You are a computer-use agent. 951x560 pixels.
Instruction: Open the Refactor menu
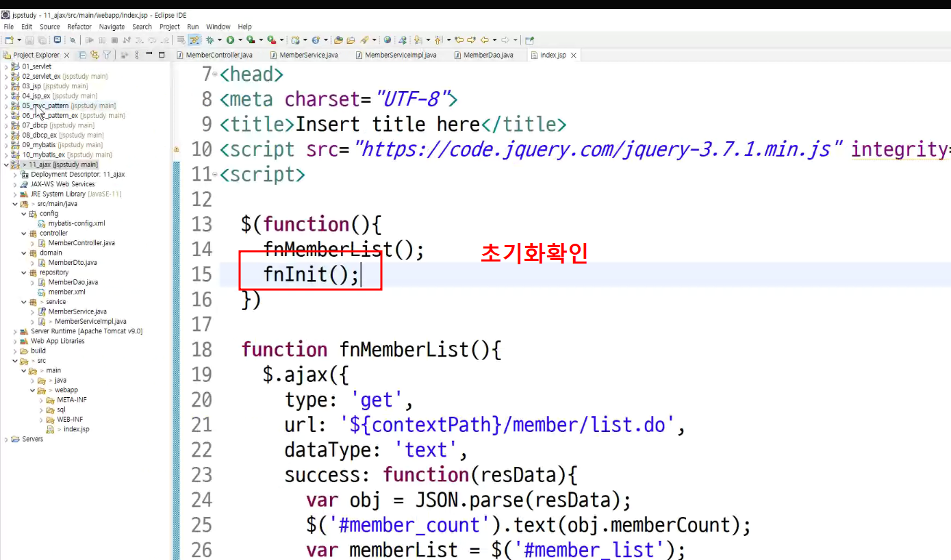click(x=79, y=27)
